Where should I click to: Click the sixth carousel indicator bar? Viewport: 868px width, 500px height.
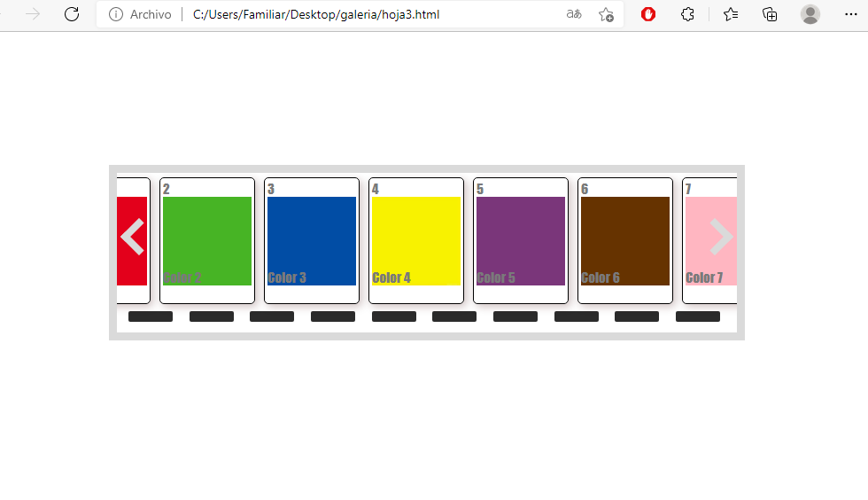coord(453,316)
